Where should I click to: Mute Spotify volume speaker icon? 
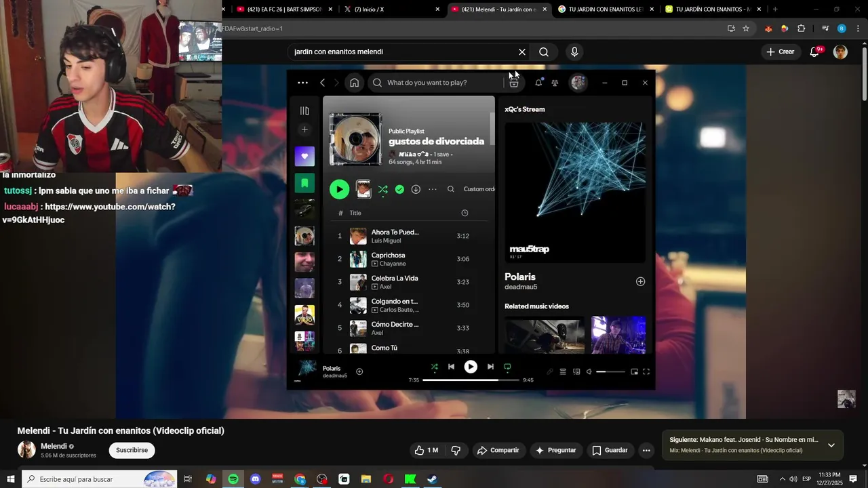pos(589,371)
